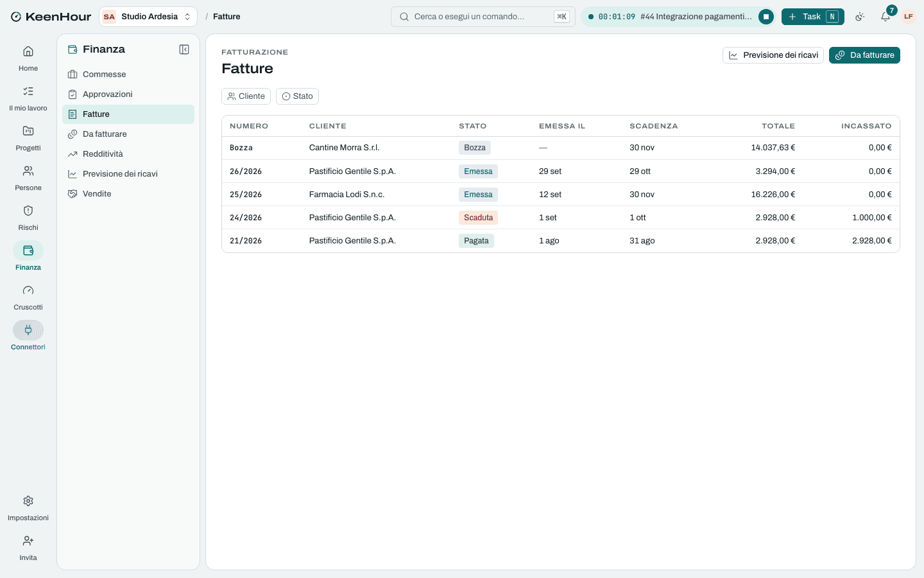Collapse the Finanza side panel
Image resolution: width=924 pixels, height=578 pixels.
coord(184,49)
